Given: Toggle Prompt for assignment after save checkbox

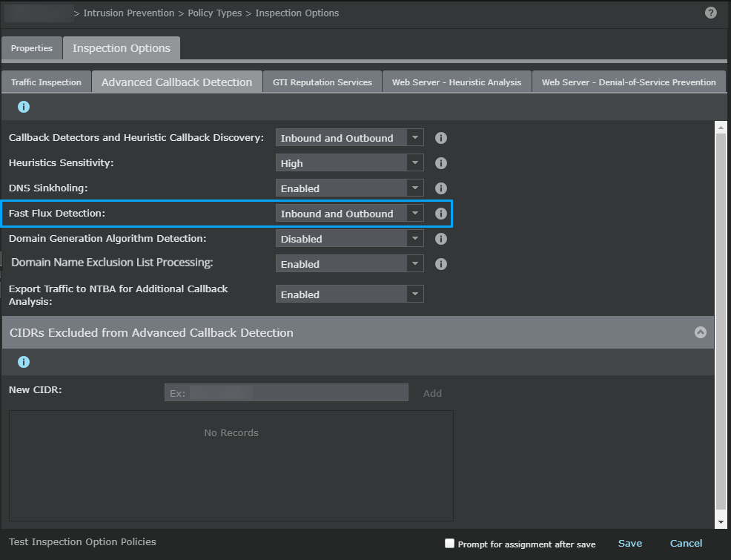Looking at the screenshot, I should 449,543.
